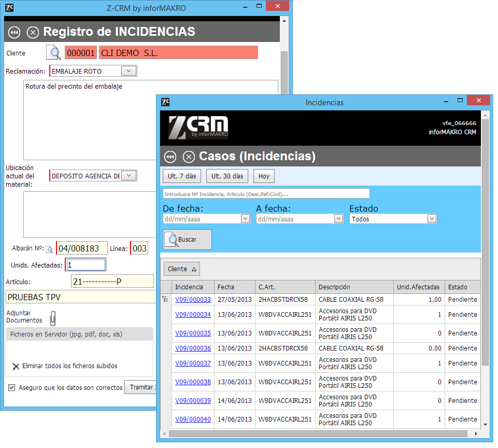Open incident link V09/000034

193,315
